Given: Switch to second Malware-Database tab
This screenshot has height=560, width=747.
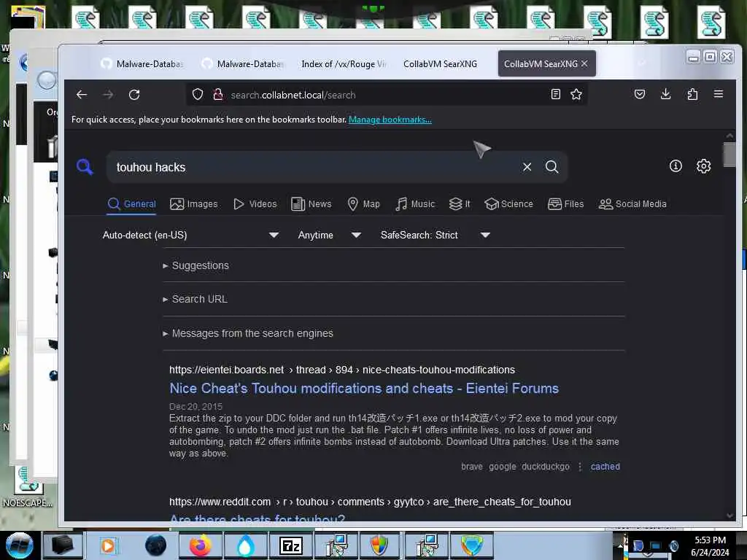Looking at the screenshot, I should tap(243, 64).
